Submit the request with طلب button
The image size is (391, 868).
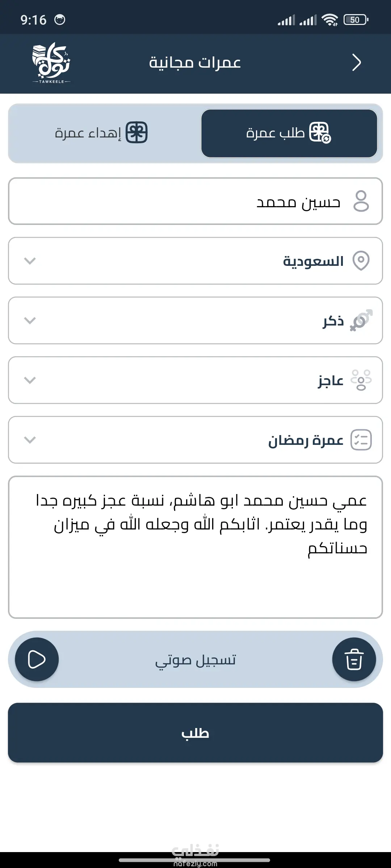(195, 733)
